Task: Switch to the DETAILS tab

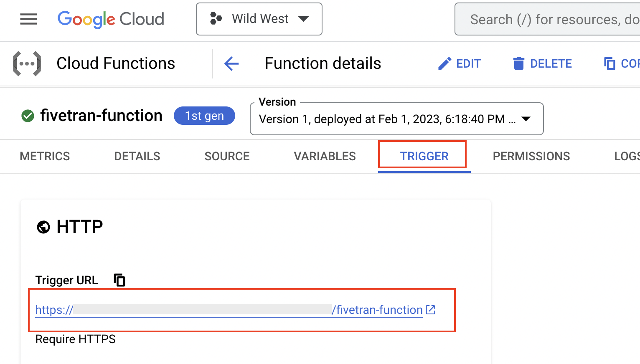Action: (x=137, y=156)
